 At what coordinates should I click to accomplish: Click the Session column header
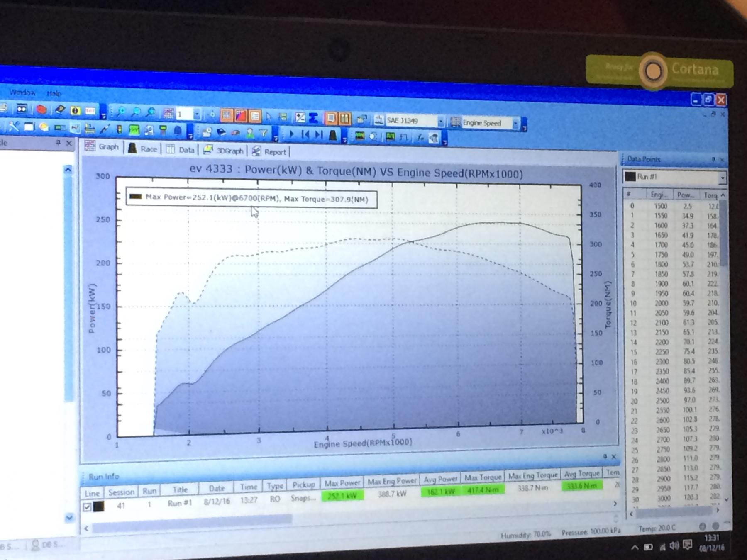[121, 492]
